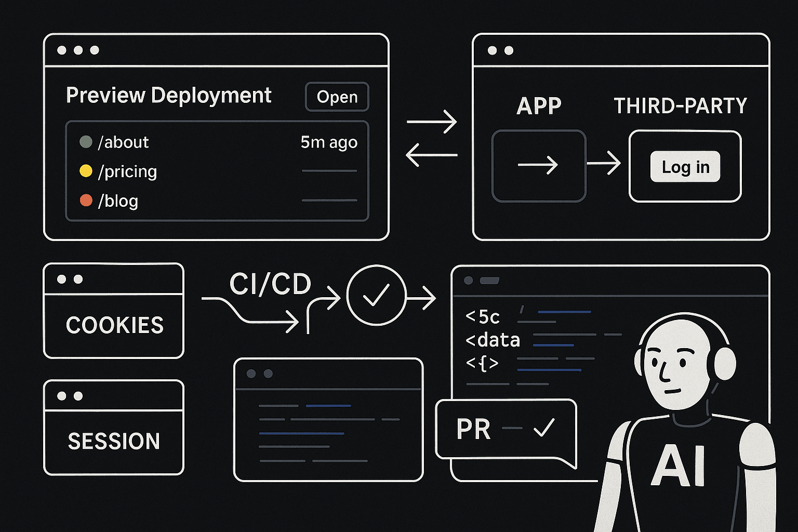Click the arrow from APP to THIRD-PARTY box
The image size is (798, 532).
pyautogui.click(x=604, y=163)
